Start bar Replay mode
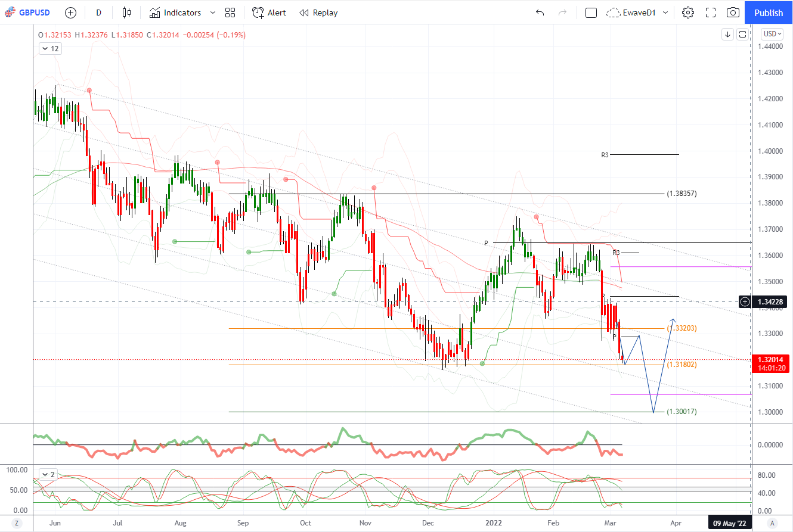The width and height of the screenshot is (793, 532). pyautogui.click(x=318, y=13)
